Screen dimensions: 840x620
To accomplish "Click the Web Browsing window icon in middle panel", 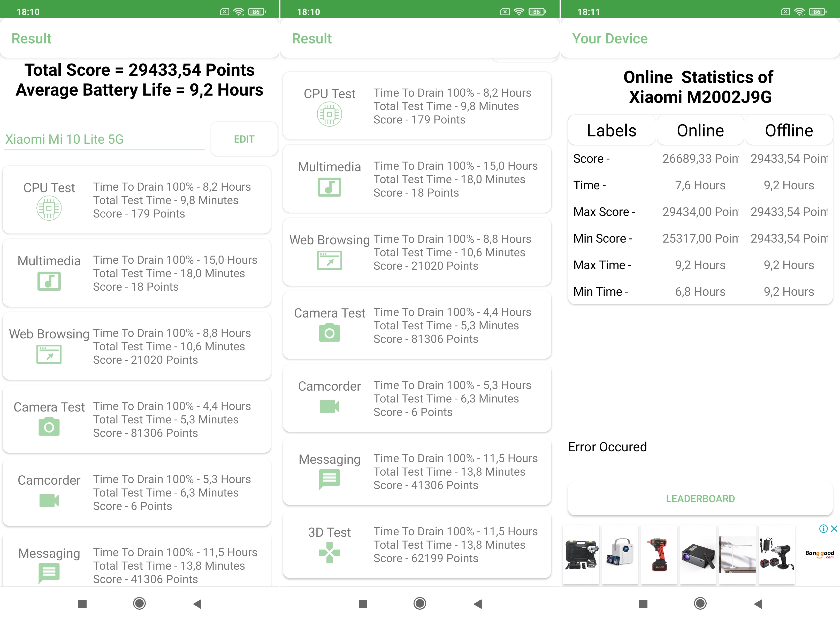I will pos(329,260).
